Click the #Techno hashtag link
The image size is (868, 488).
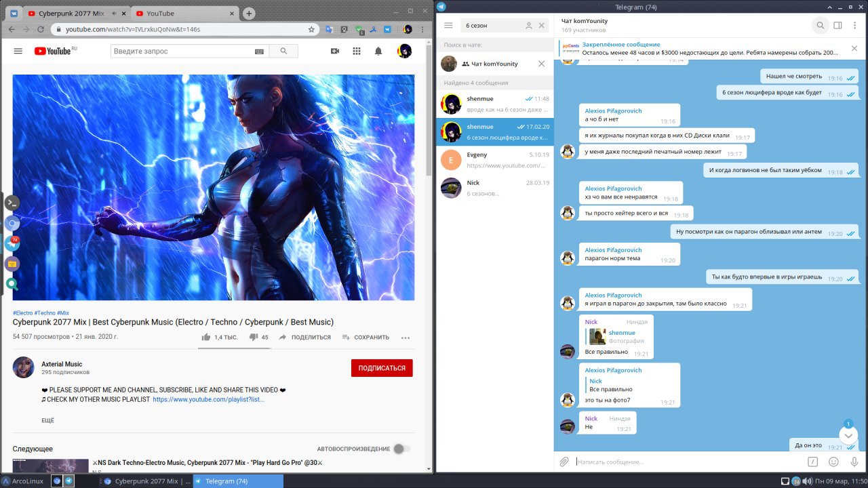[45, 313]
